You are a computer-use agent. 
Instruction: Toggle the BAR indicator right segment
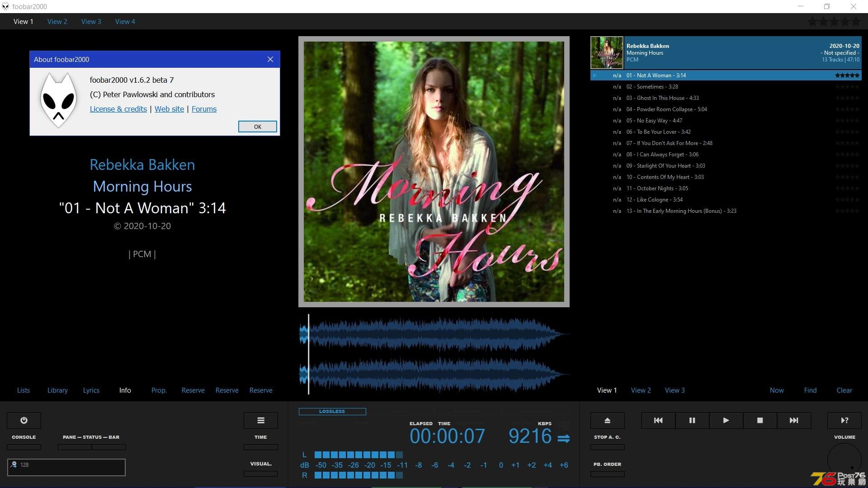pos(109,447)
